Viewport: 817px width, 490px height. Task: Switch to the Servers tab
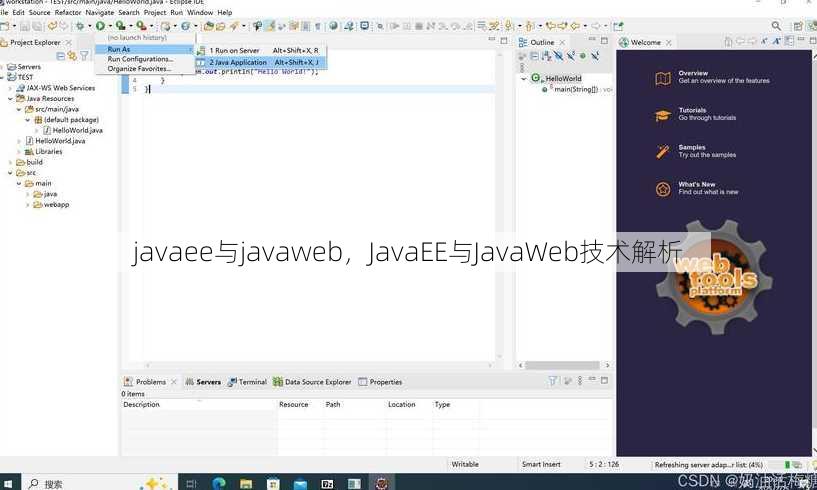click(x=204, y=382)
